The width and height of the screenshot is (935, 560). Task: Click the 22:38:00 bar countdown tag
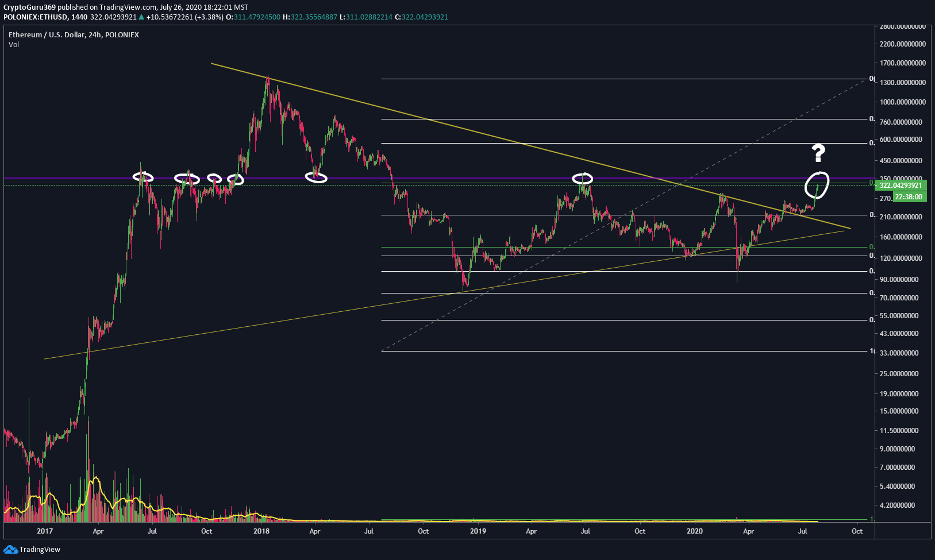pyautogui.click(x=909, y=197)
